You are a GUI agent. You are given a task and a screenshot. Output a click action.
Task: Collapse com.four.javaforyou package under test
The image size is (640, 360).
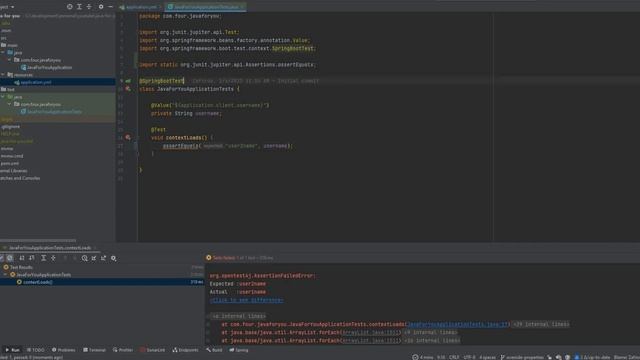(10, 104)
